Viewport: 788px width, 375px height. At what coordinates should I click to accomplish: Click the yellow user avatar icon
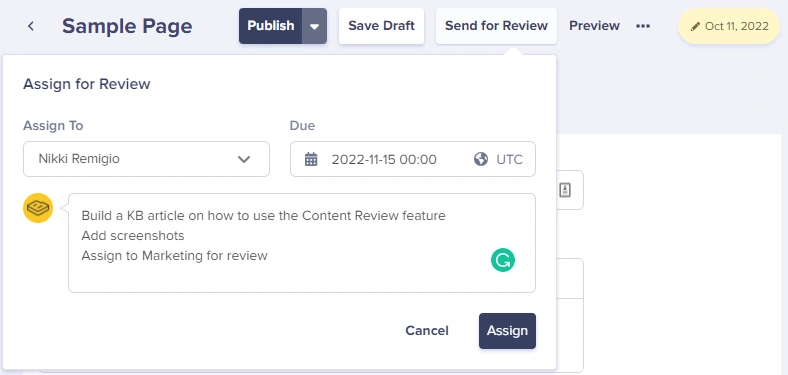point(38,208)
